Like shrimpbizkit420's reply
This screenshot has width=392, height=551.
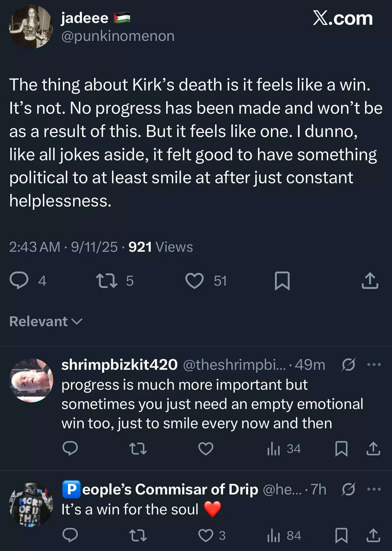click(206, 449)
